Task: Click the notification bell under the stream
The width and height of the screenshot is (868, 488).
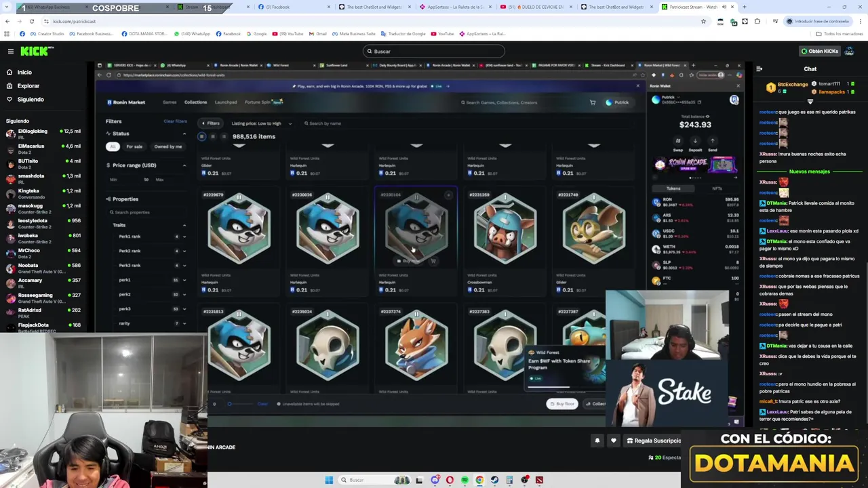Action: coord(597,441)
